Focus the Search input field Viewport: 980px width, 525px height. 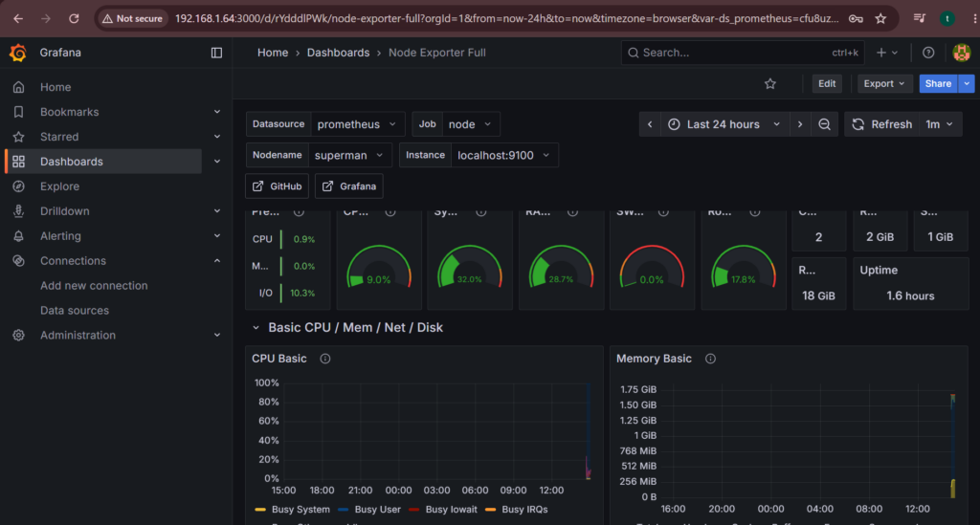[x=743, y=53]
